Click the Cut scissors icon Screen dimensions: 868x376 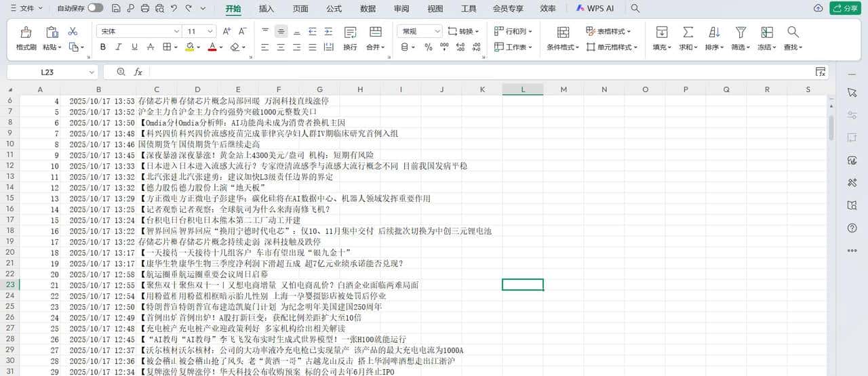73,31
